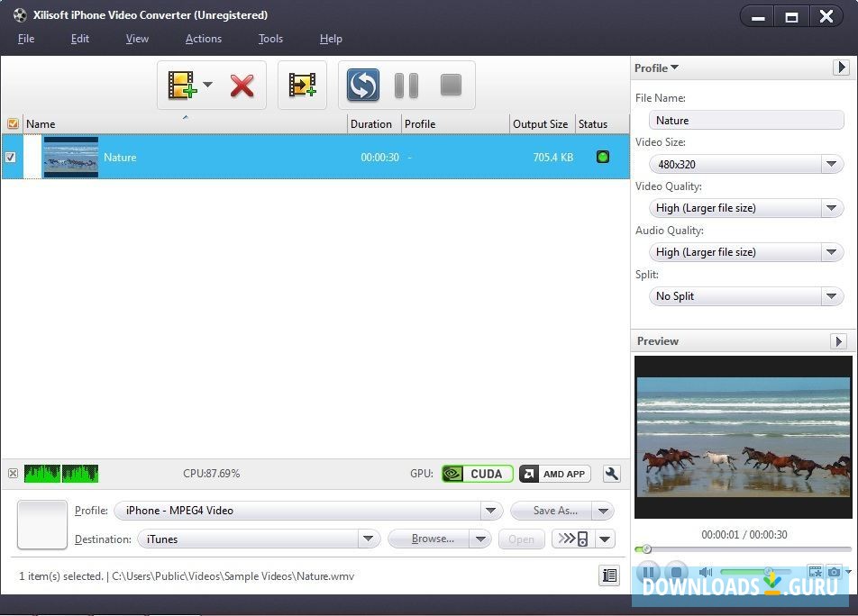Open settings via the wrench icon
The height and width of the screenshot is (616, 858).
[x=611, y=474]
